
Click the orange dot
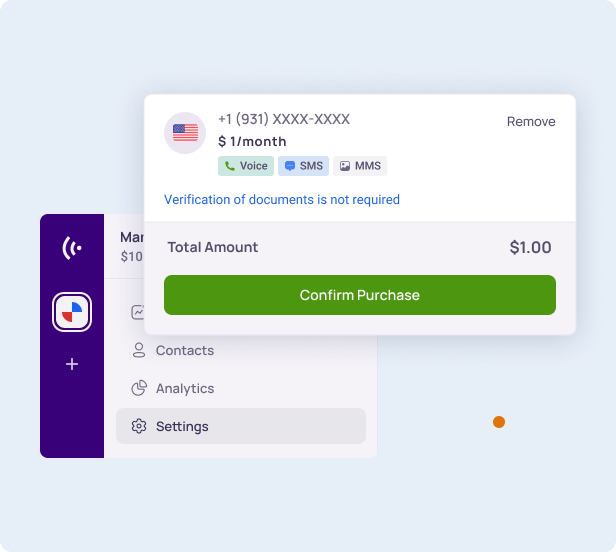499,422
